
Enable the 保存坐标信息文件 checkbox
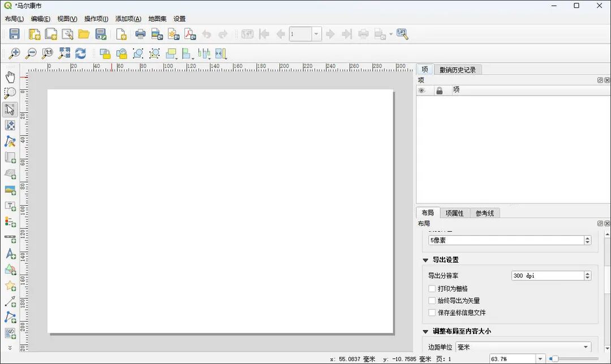pos(432,312)
